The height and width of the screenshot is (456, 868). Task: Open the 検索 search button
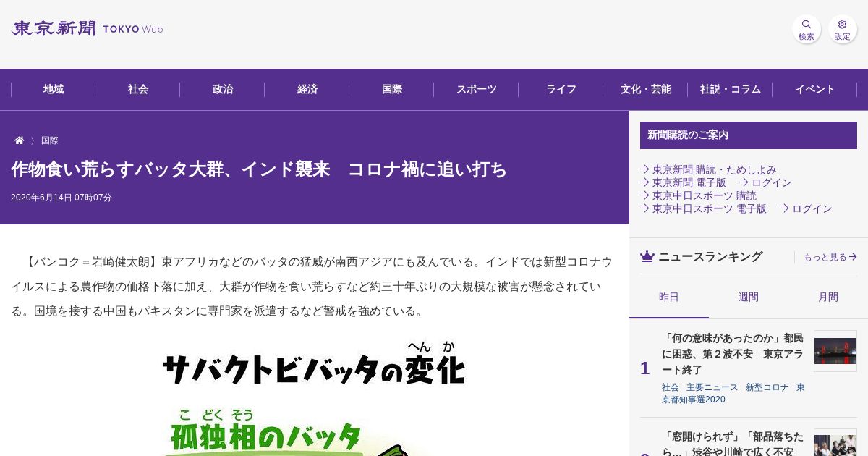807,30
